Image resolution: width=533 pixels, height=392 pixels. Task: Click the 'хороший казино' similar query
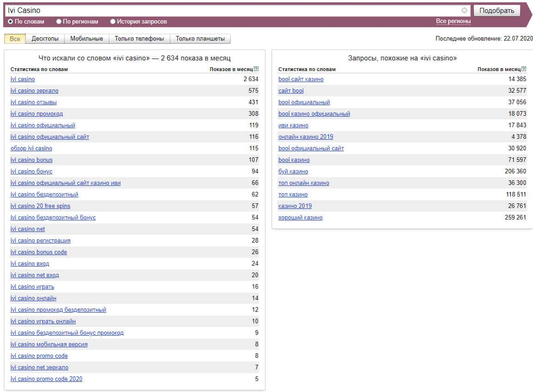click(x=300, y=218)
